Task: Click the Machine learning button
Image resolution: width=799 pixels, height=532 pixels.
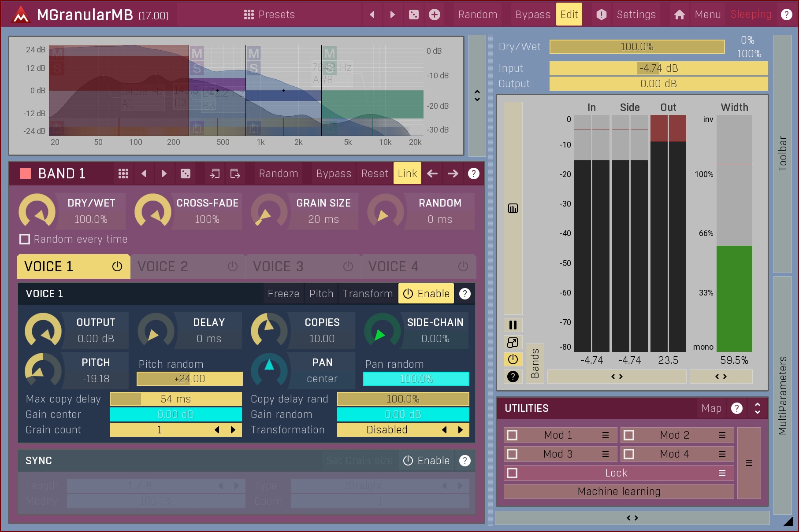Action: click(x=618, y=491)
